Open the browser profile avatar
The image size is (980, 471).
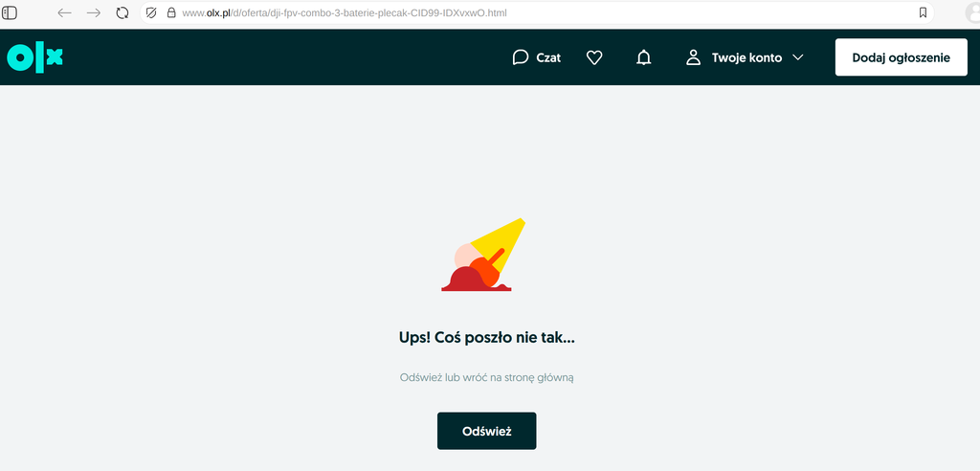[970, 13]
